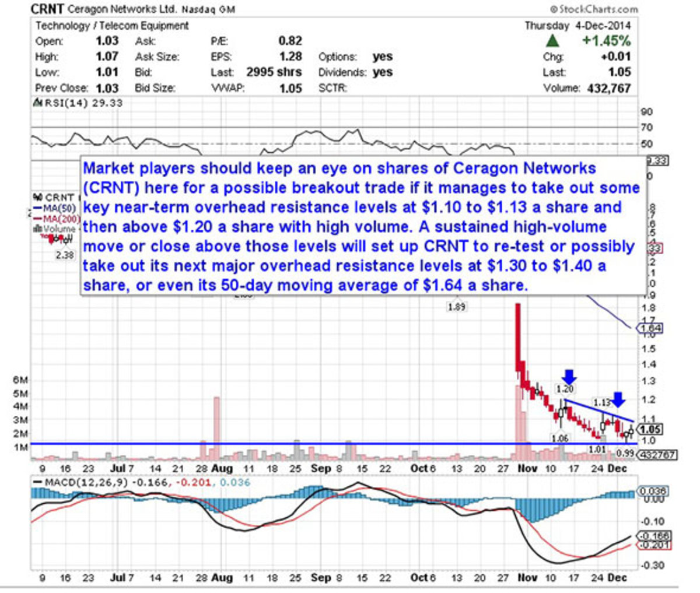
Task: Click the 0.036 histogram tag on the MACD axis
Action: point(653,492)
